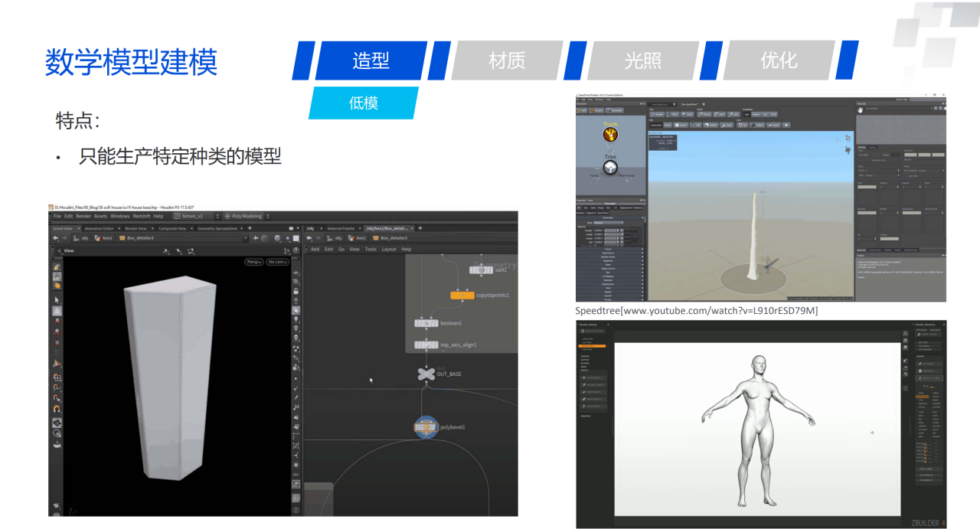Click the sop_axis_align1 node
The height and width of the screenshot is (529, 980).
click(426, 345)
